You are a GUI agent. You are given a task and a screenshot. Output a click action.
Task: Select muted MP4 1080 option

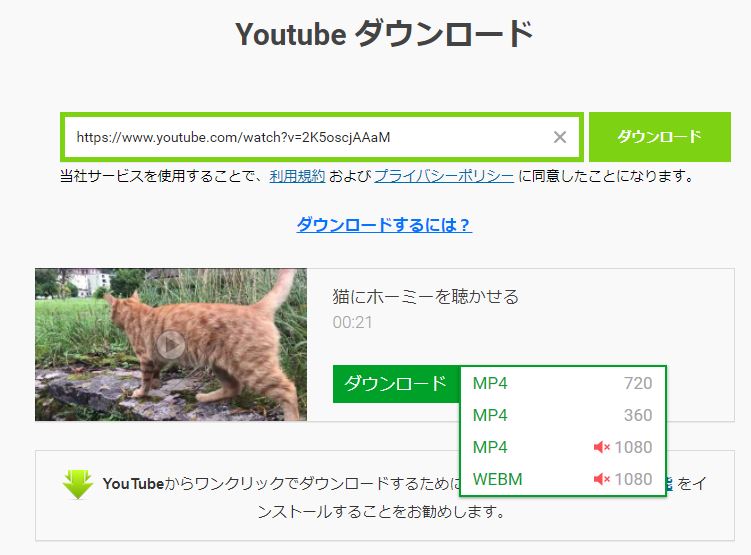[x=563, y=447]
